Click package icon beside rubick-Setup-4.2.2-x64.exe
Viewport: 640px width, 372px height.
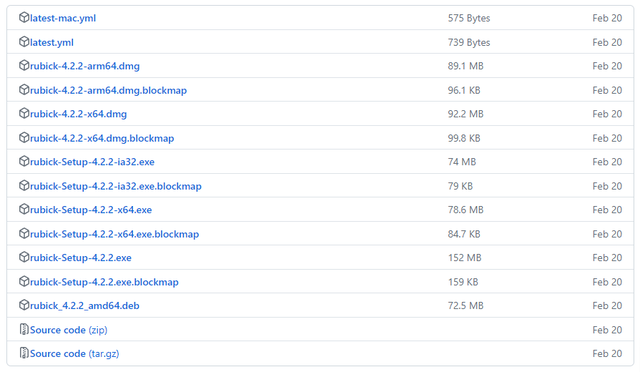24,209
